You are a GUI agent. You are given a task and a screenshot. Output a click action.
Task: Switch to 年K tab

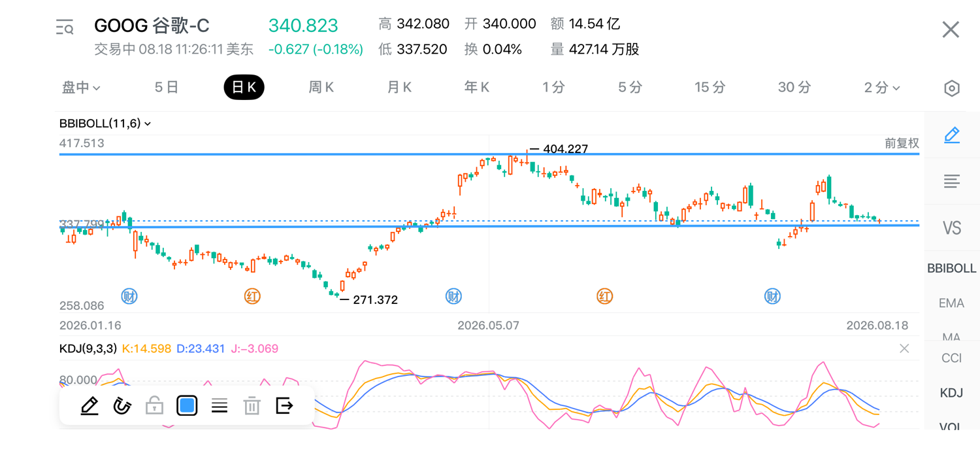[476, 88]
